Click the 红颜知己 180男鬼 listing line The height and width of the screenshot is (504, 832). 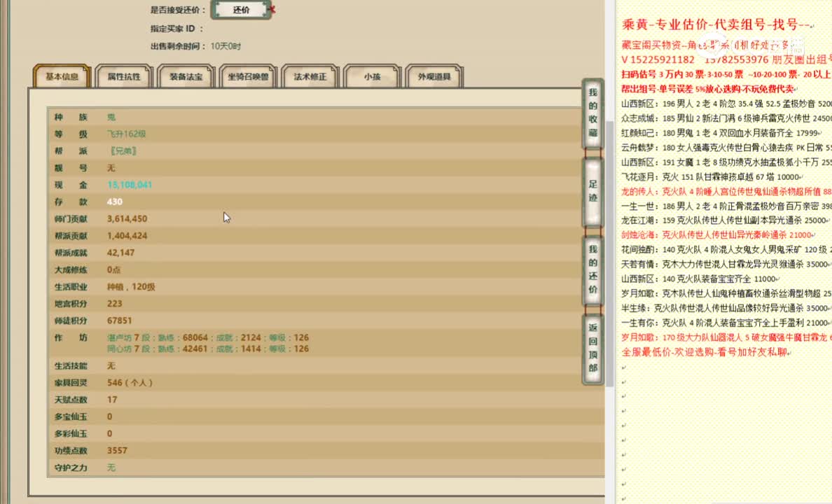click(x=721, y=132)
